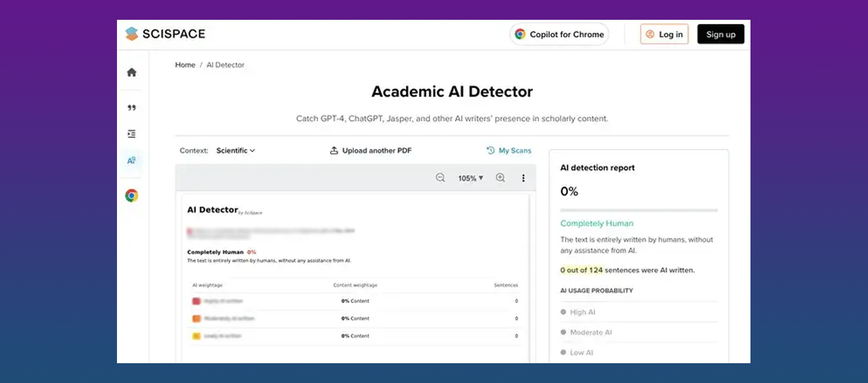Click the Chrome extension icon in sidebar
Image resolution: width=868 pixels, height=383 pixels.
132,196
